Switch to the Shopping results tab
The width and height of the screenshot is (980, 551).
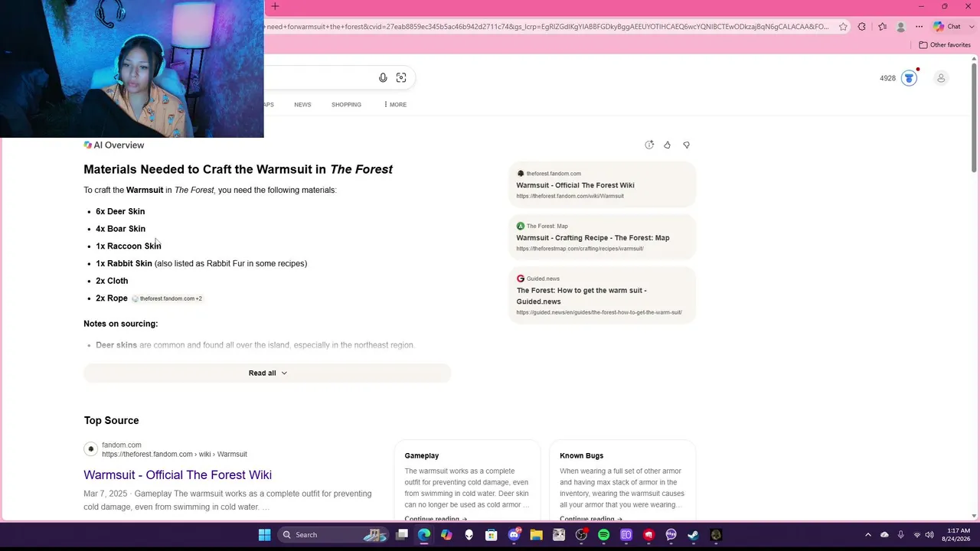[346, 105]
